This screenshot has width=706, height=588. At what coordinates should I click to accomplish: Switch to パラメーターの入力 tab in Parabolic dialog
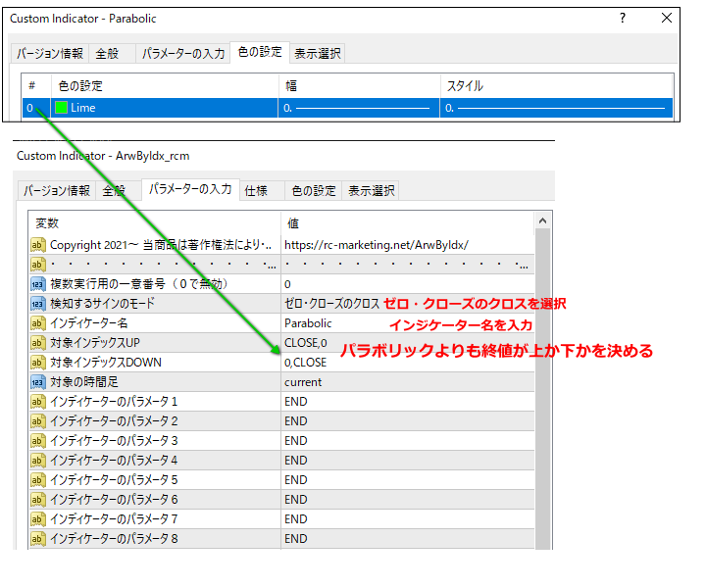click(182, 53)
